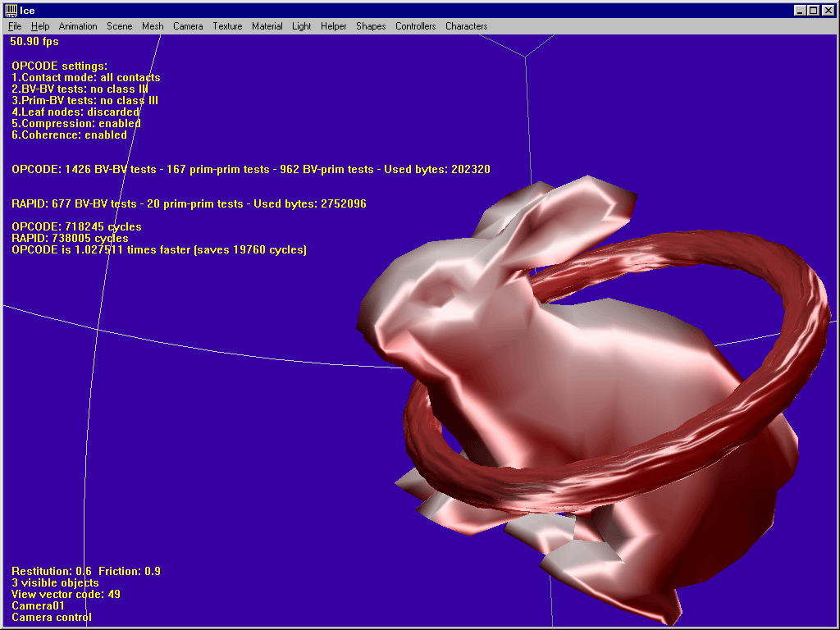Click 'View vector code: 49' text
Image resolution: width=840 pixels, height=630 pixels.
click(x=66, y=594)
